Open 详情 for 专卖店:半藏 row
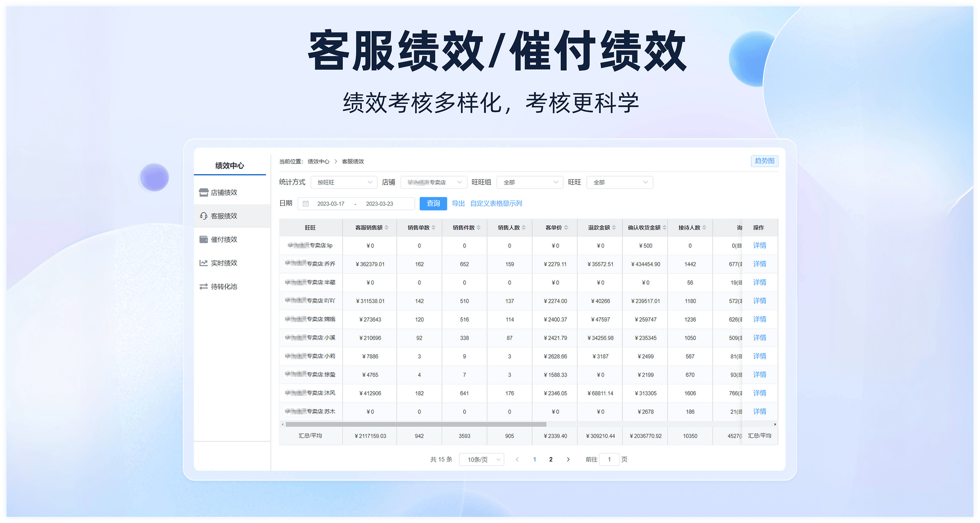The height and width of the screenshot is (523, 980). click(x=760, y=283)
